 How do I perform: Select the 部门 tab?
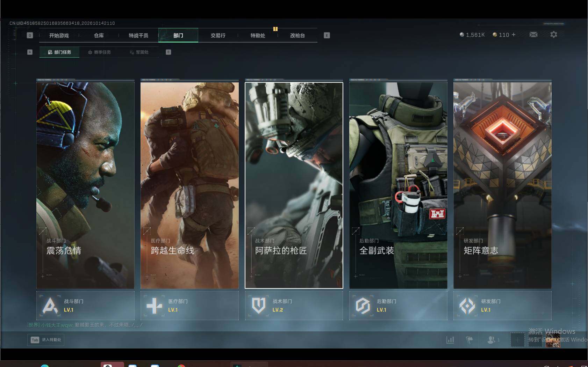pyautogui.click(x=178, y=35)
